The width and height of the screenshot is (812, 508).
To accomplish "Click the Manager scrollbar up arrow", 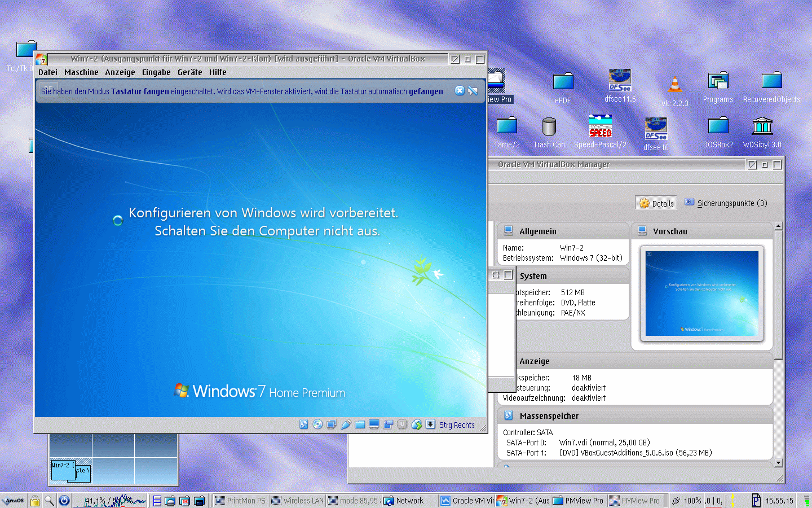I will (779, 226).
